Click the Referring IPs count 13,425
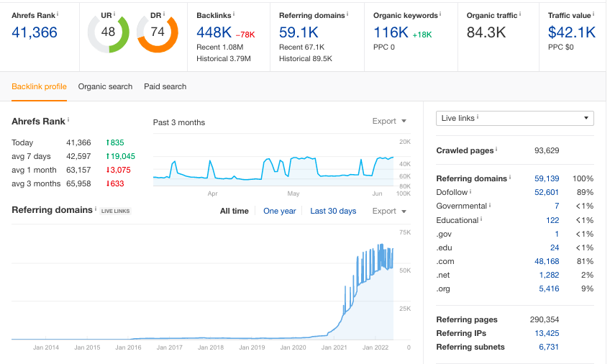610x364 pixels. (547, 333)
